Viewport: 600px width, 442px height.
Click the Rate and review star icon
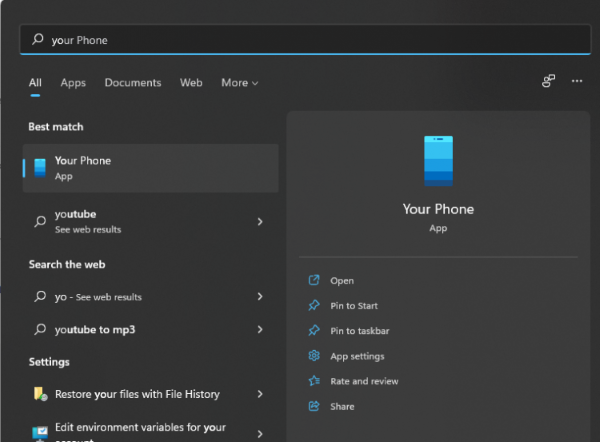coord(314,381)
